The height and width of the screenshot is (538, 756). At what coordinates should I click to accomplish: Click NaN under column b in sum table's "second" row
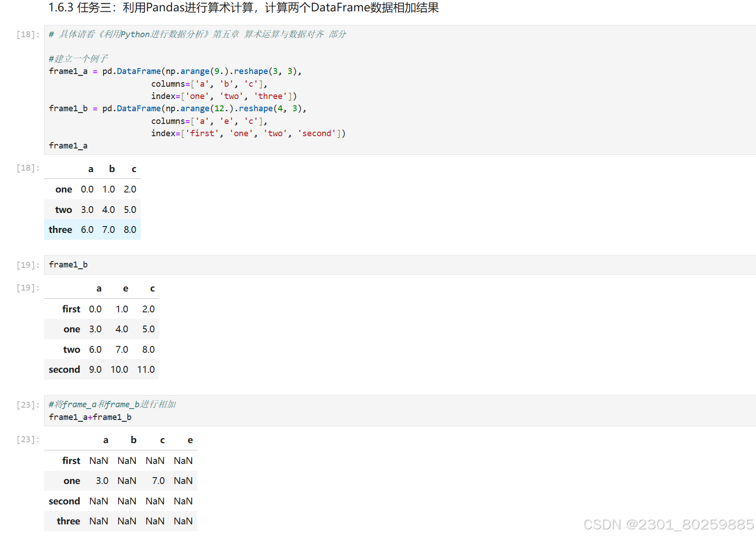[127, 501]
